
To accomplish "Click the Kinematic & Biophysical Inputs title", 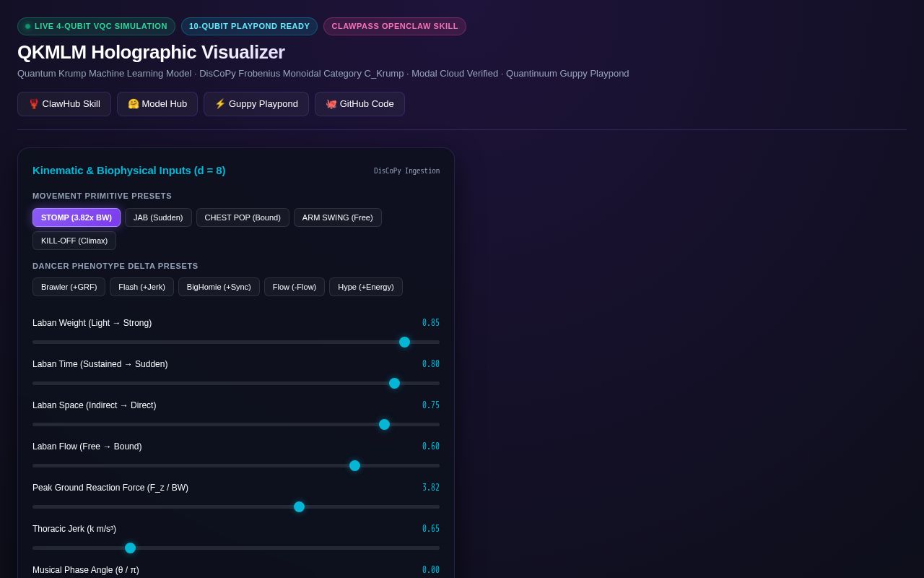I will click(129, 171).
